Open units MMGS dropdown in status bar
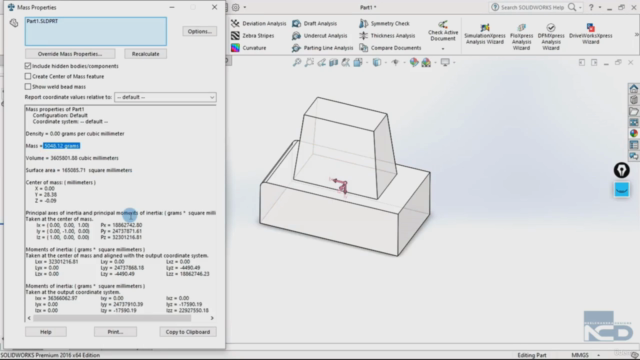Viewport: 640px width, 360px height. pyautogui.click(x=598, y=355)
